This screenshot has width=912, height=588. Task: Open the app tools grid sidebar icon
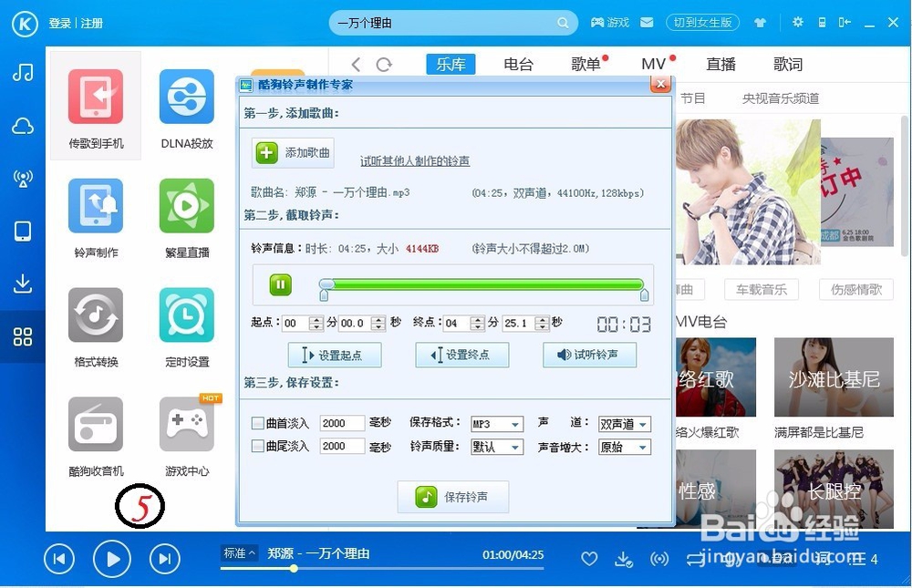(23, 336)
